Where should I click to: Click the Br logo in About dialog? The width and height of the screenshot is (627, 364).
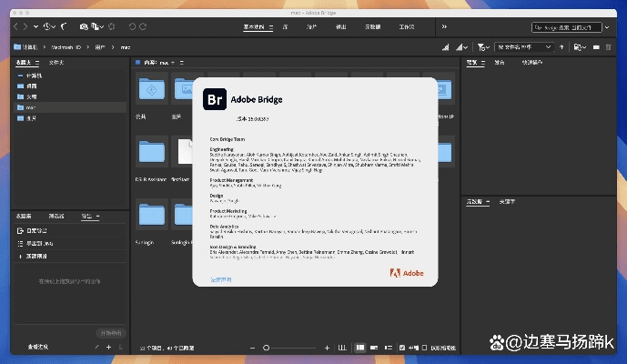[215, 99]
